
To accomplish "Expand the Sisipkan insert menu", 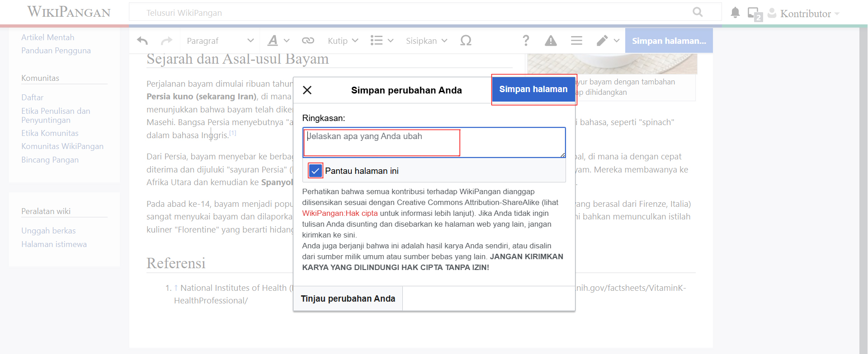I will coord(426,41).
